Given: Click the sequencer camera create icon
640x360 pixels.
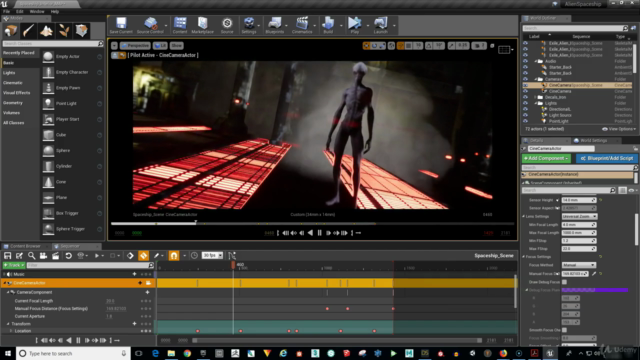Looking at the screenshot, I should click(x=43, y=256).
